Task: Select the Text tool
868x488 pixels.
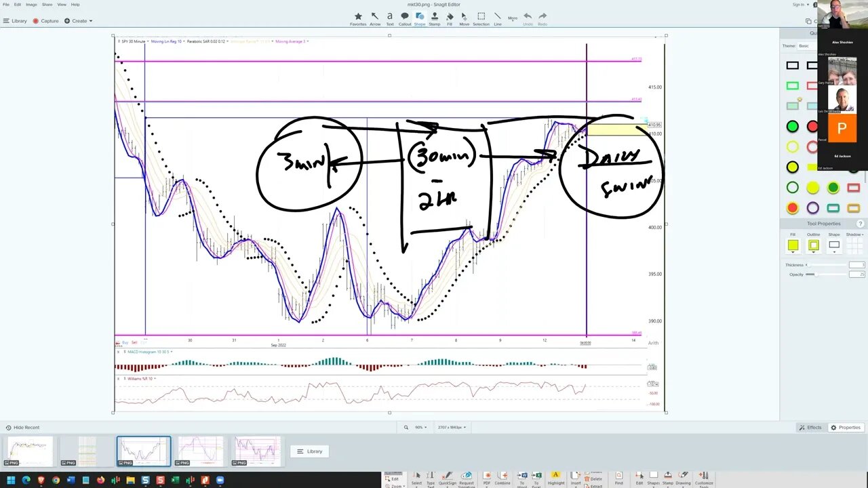Action: 390,19
